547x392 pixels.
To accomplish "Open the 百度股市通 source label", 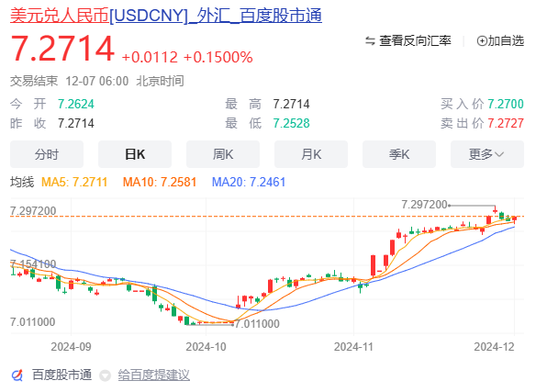I will (62, 375).
